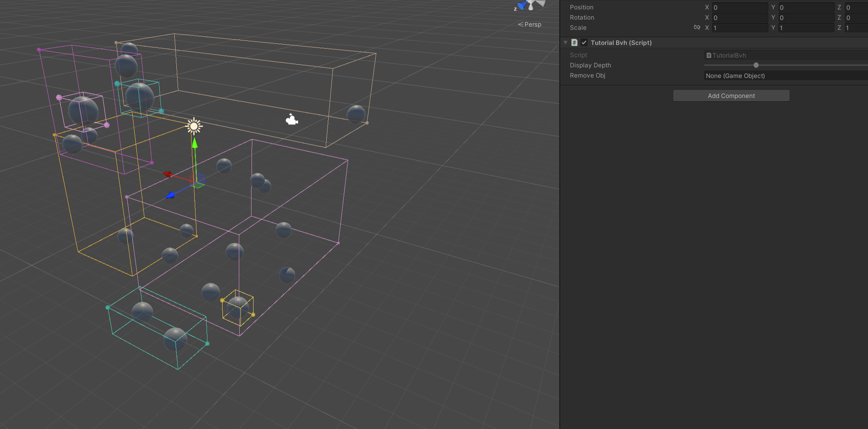Click the blue Z cone of the orientation gizmo

pos(521,6)
